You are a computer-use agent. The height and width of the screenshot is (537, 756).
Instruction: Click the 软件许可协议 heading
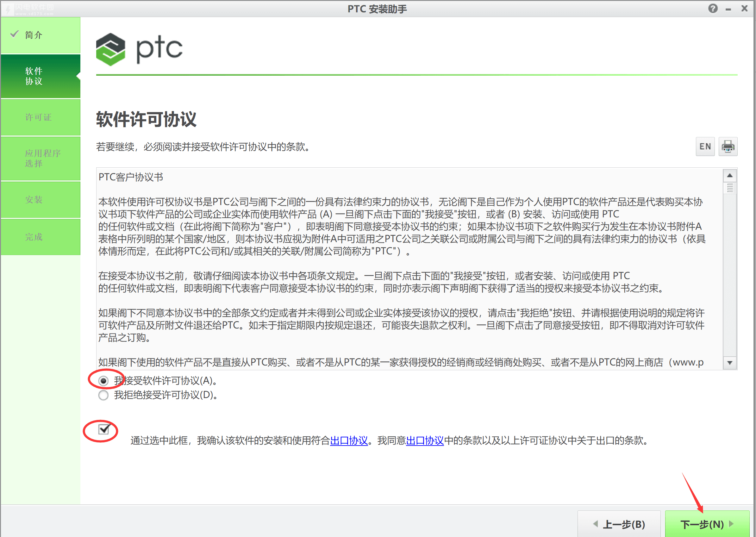tap(146, 119)
